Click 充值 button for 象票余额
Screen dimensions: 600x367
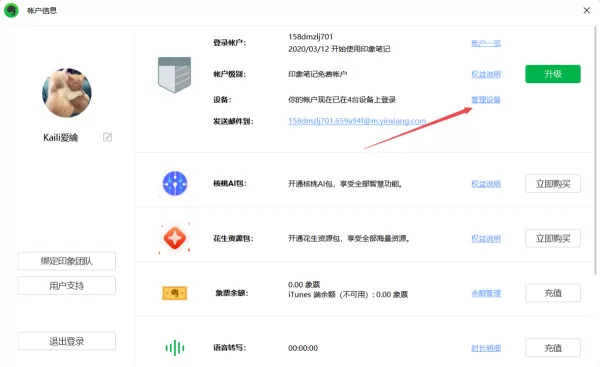[553, 293]
